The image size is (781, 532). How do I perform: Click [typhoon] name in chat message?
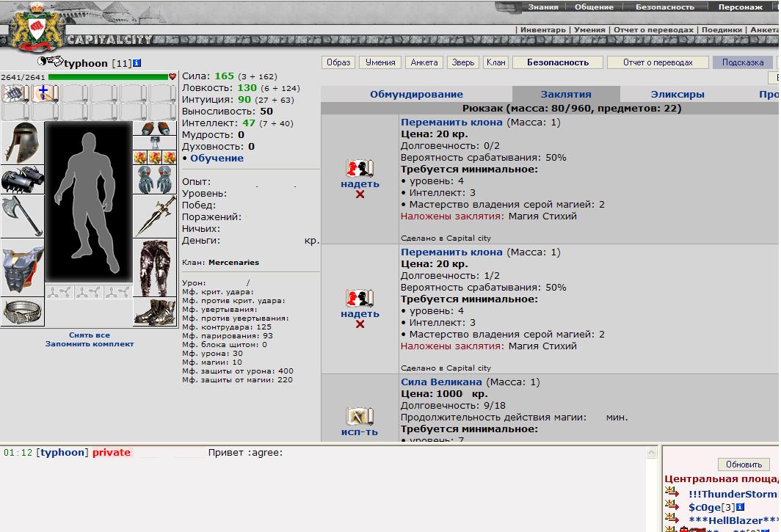(x=62, y=452)
